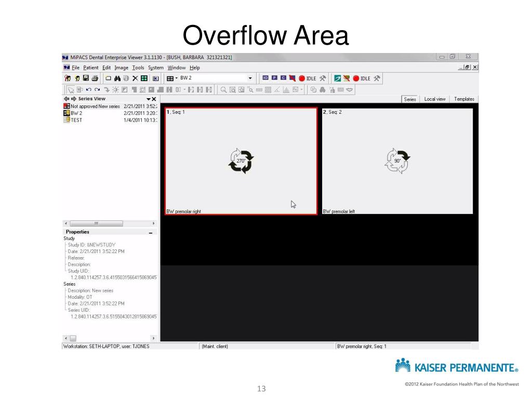Click the empty rectangle icon

click(108, 78)
